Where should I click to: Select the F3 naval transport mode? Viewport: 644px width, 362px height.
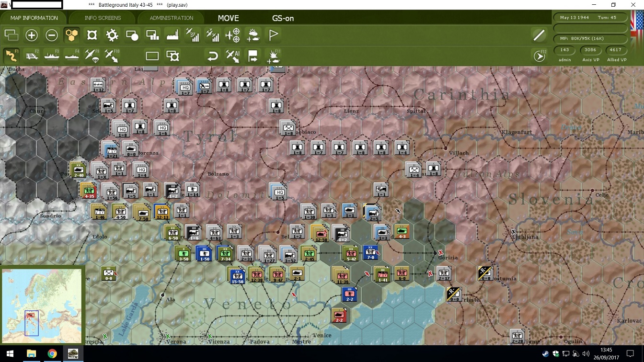pyautogui.click(x=52, y=56)
